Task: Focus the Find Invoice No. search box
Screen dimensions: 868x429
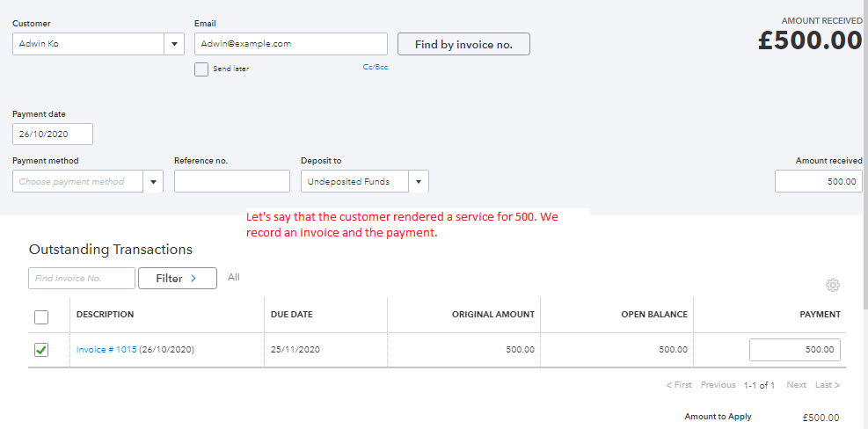Action: point(82,279)
